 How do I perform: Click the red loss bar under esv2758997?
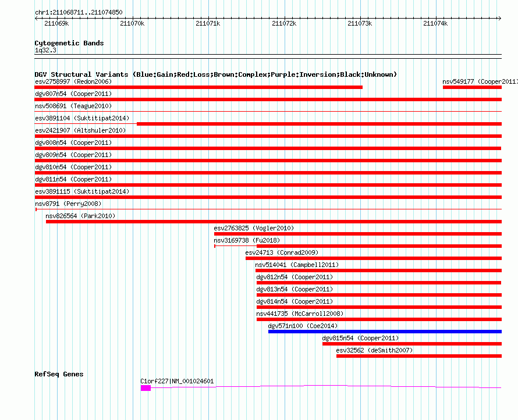point(198,87)
